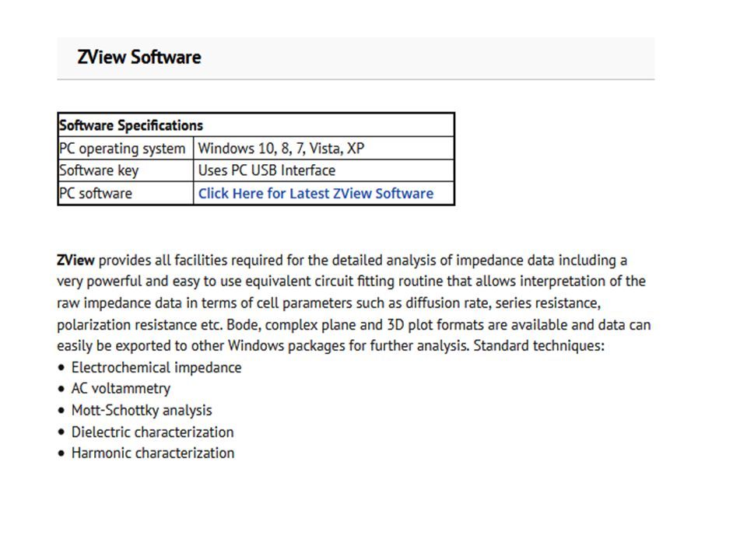Select the Mott-Schottky analysis list item

click(142, 410)
